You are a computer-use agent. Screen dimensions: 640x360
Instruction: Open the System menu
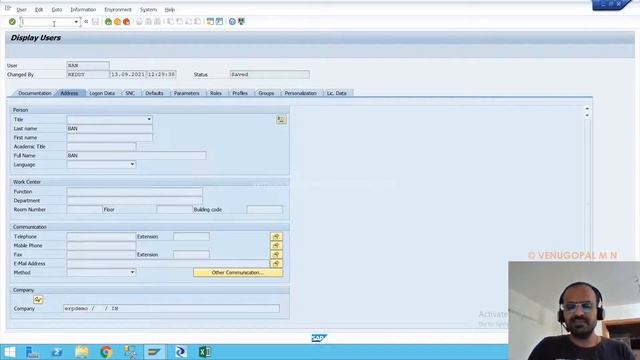tap(148, 9)
